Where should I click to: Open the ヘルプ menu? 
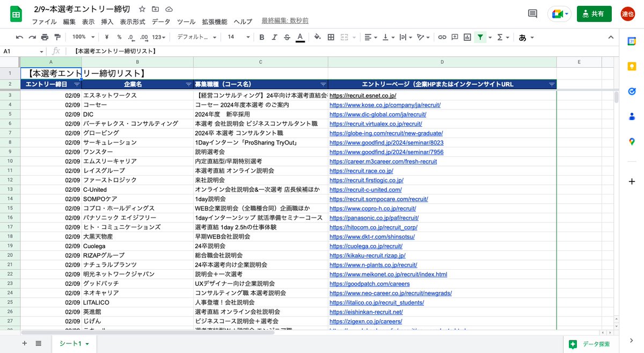pyautogui.click(x=243, y=21)
